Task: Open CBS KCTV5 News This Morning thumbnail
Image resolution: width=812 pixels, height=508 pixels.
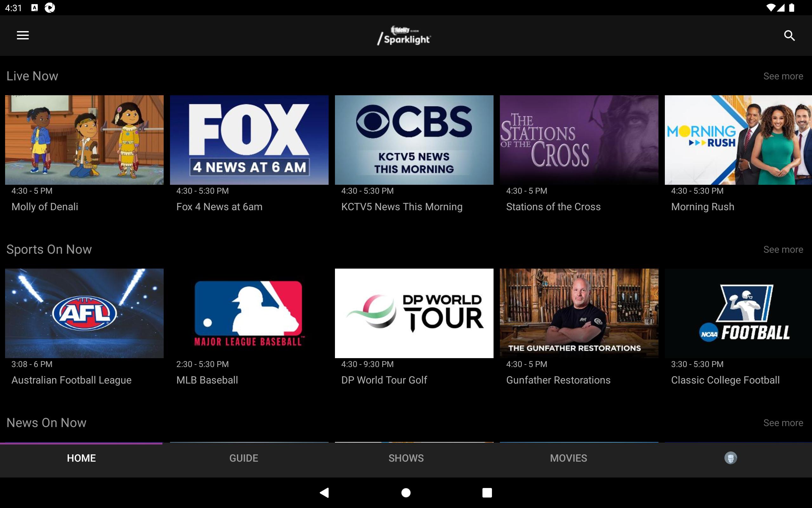Action: 414,140
